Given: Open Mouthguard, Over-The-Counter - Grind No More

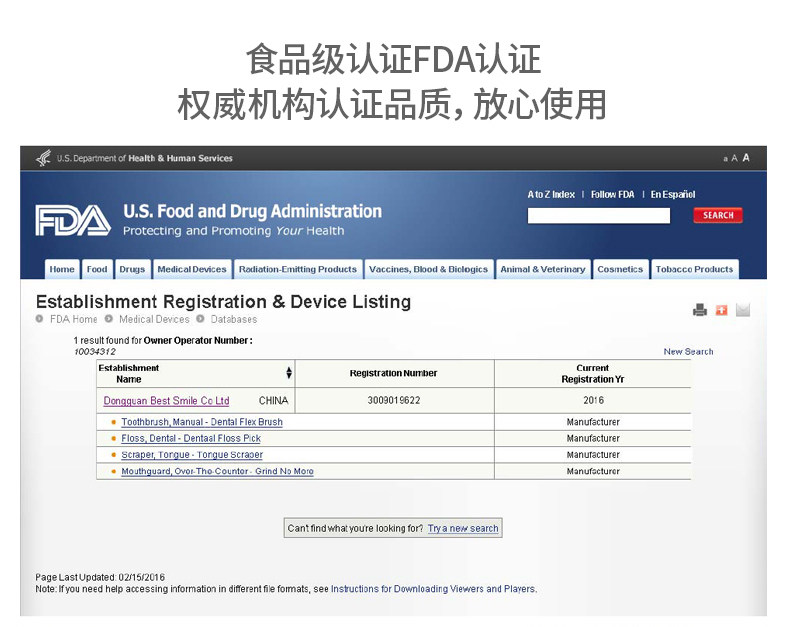Looking at the screenshot, I should (x=217, y=471).
